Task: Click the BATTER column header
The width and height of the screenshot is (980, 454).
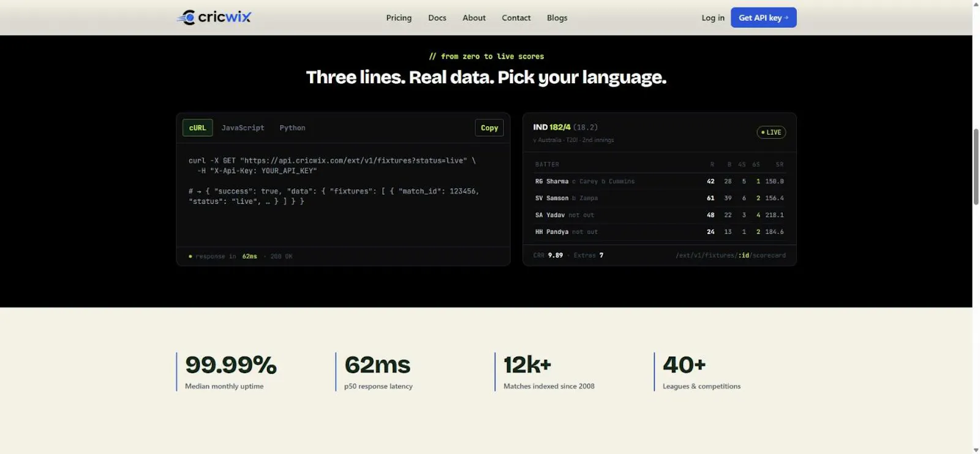Action: pyautogui.click(x=547, y=164)
